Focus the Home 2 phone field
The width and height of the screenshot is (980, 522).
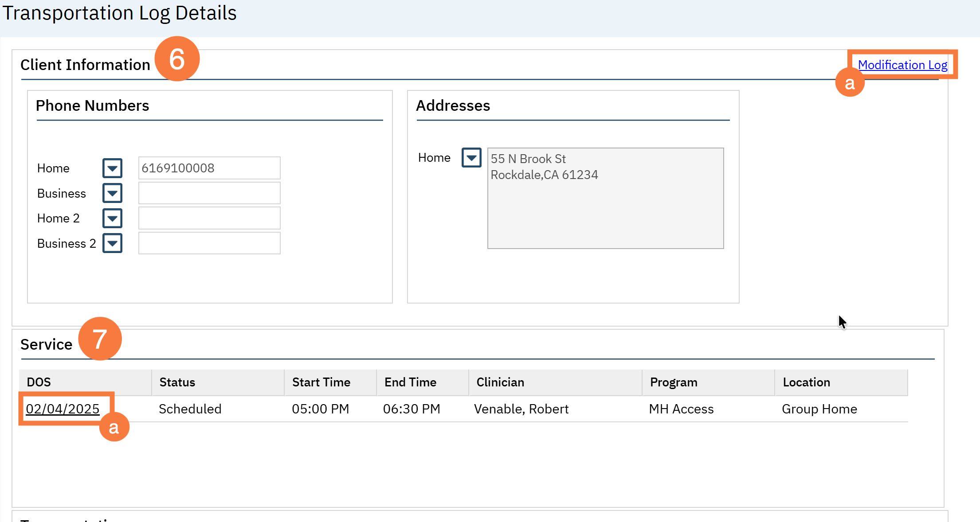(209, 218)
